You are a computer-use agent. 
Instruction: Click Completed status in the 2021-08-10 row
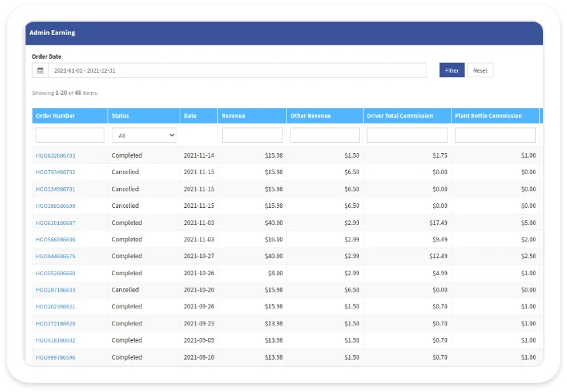[127, 357]
